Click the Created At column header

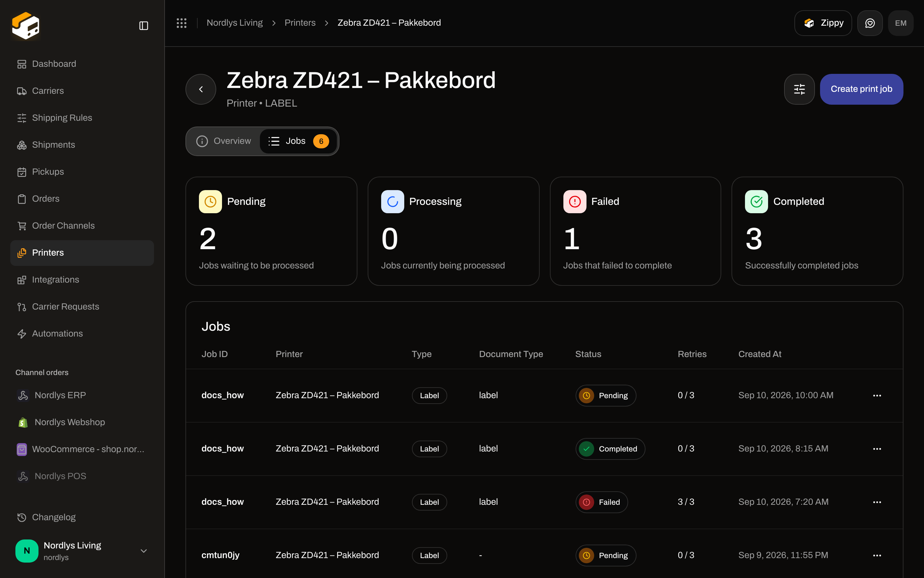pyautogui.click(x=760, y=354)
